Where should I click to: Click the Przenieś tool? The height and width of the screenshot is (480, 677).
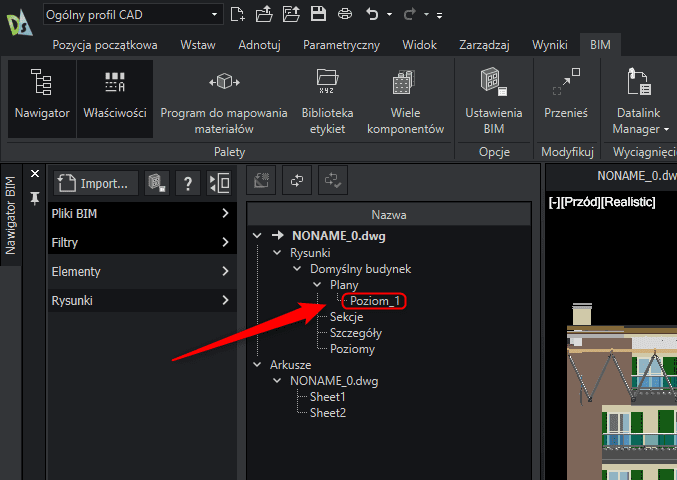(x=566, y=94)
